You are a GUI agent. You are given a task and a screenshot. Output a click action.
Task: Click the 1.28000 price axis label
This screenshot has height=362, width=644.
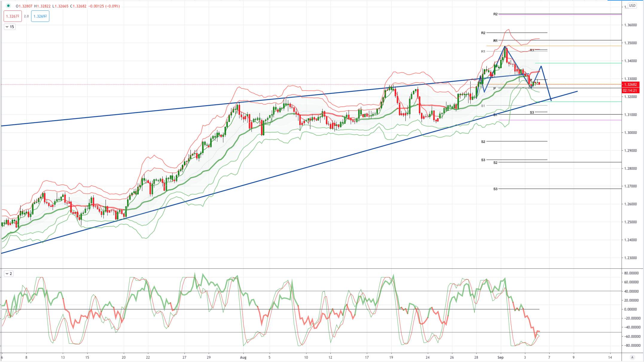coord(630,169)
